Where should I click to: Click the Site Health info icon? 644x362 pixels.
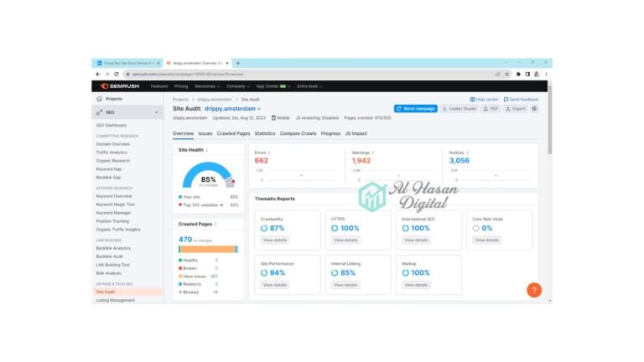coord(206,150)
